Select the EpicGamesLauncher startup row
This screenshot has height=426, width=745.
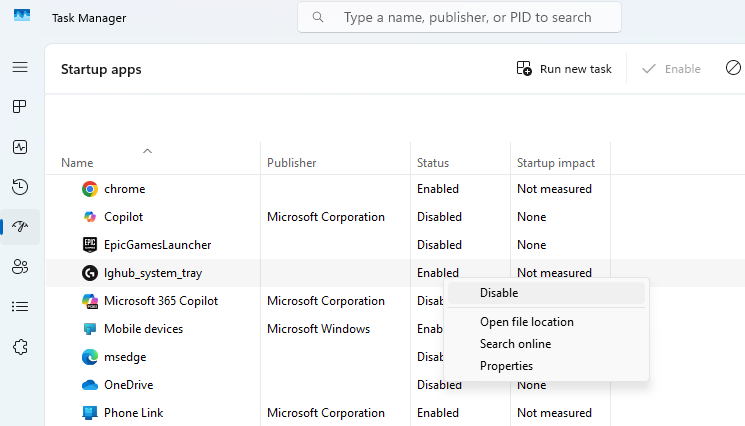tap(157, 245)
